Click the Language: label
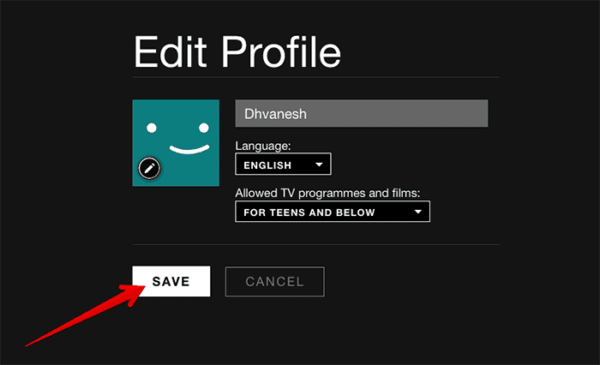This screenshot has height=365, width=600. 263,146
